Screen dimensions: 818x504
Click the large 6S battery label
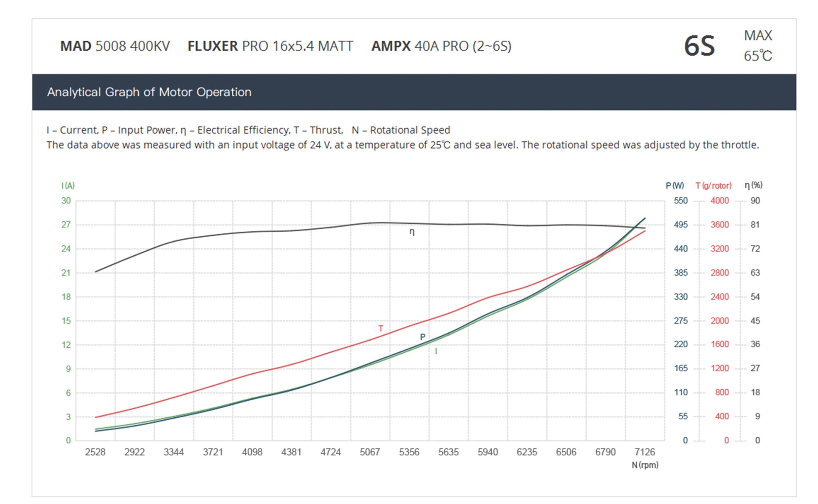(x=699, y=46)
